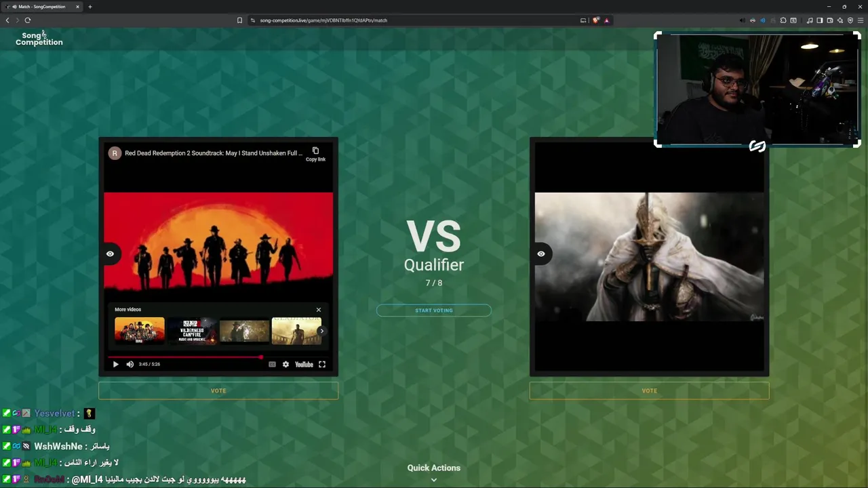The image size is (868, 488).
Task: Click the speaker extension icon in toolbar
Action: point(742,20)
